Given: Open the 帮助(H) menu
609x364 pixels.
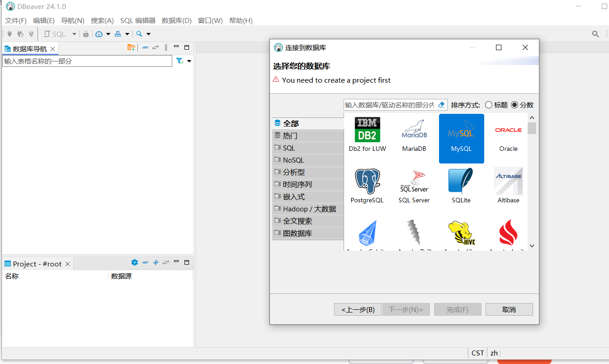Looking at the screenshot, I should pyautogui.click(x=241, y=21).
